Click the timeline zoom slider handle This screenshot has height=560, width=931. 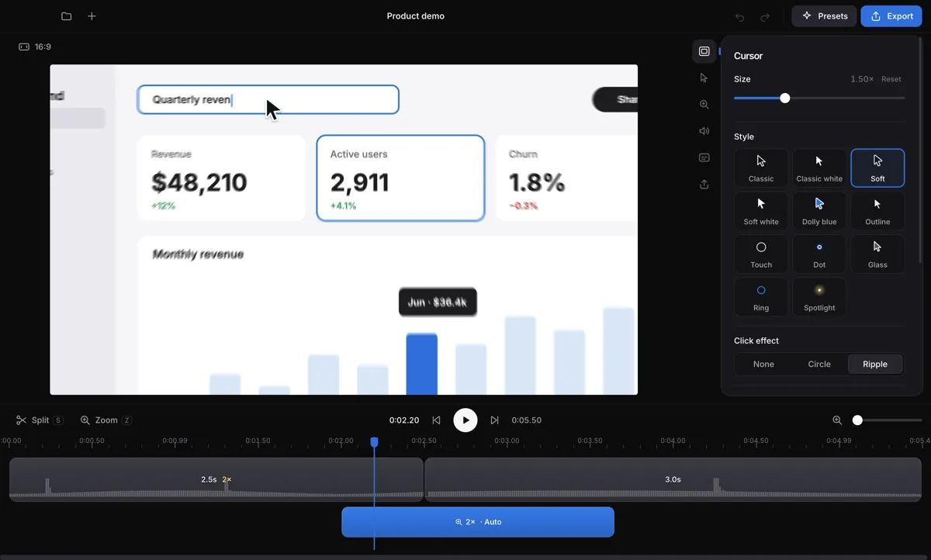tap(857, 420)
